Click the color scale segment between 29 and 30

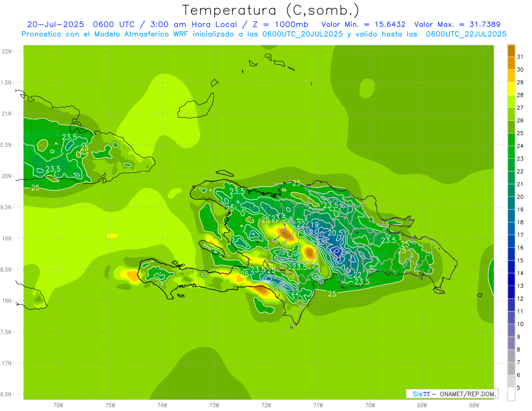pyautogui.click(x=511, y=76)
